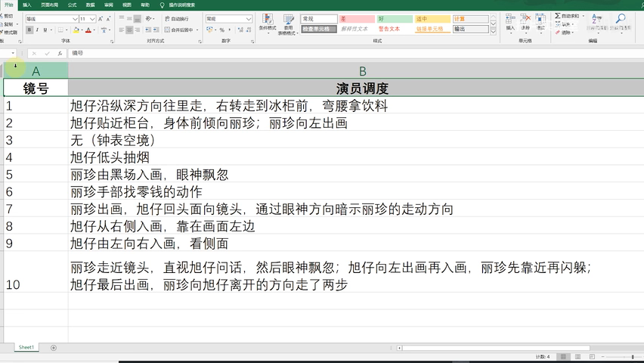This screenshot has height=363, width=644.
Task: Open the phonetic guide tool
Action: 104,29
